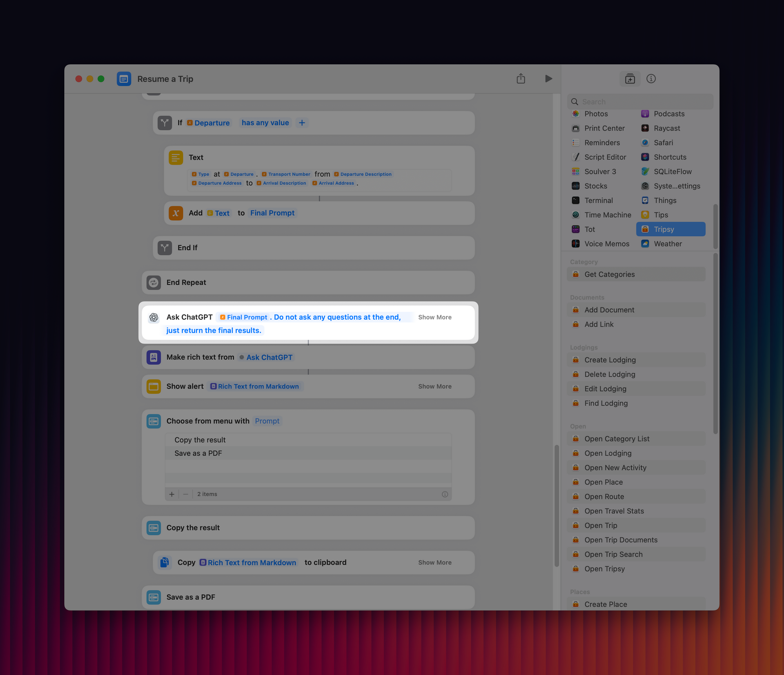Select Reminders in the app list
The width and height of the screenshot is (784, 675).
pyautogui.click(x=601, y=143)
